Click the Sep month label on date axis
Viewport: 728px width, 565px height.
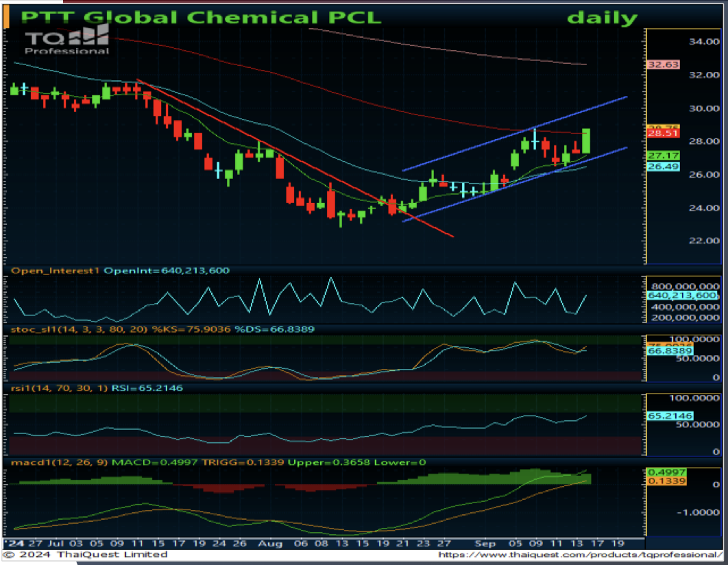click(485, 544)
